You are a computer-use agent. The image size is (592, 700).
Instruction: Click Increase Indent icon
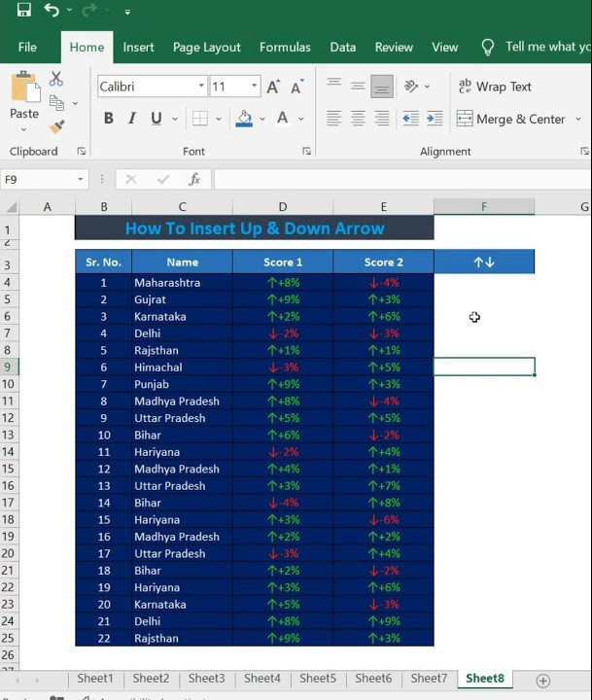(435, 119)
